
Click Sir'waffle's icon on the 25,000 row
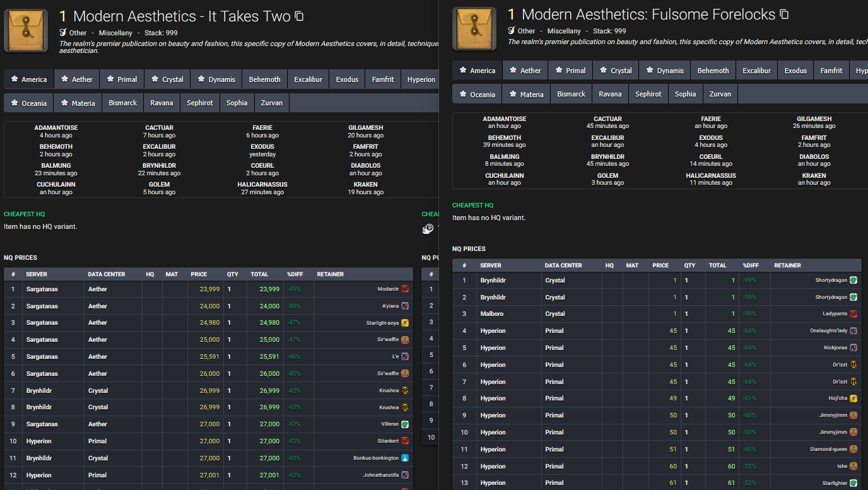coord(405,339)
